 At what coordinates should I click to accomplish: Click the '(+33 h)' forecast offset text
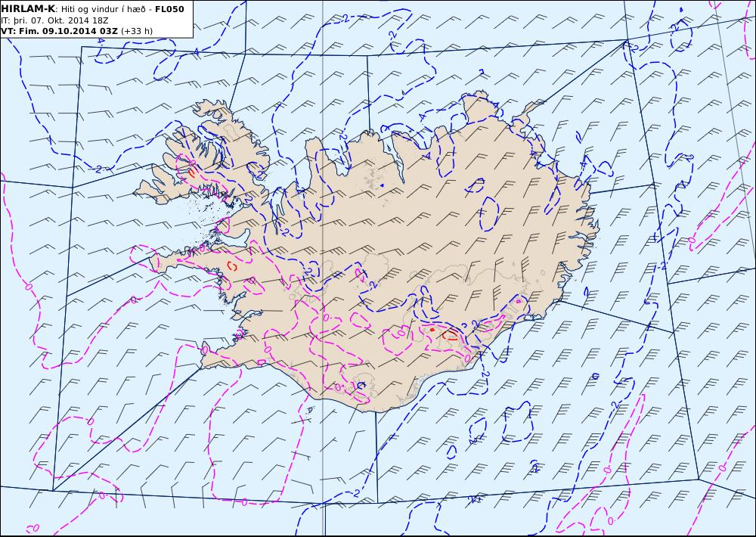[x=136, y=31]
